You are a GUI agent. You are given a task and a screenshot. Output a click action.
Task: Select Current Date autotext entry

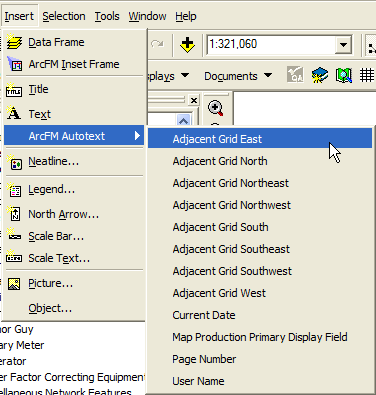[x=204, y=315]
